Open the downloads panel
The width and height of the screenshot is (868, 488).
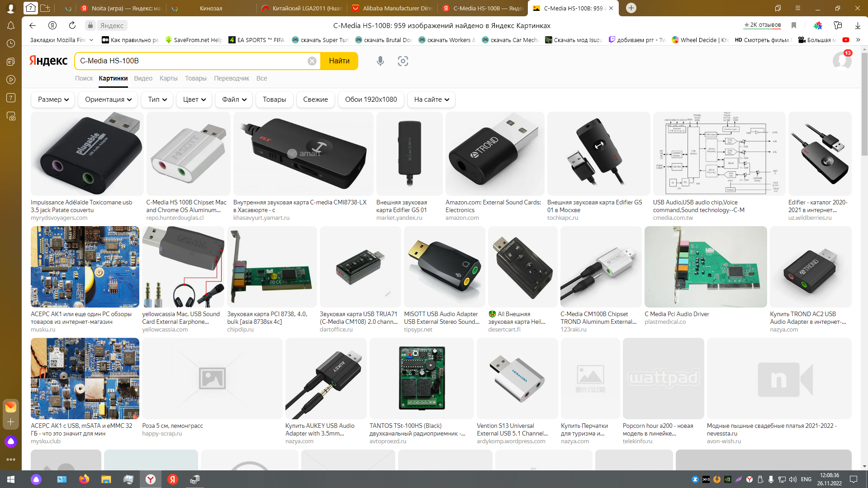(x=858, y=25)
